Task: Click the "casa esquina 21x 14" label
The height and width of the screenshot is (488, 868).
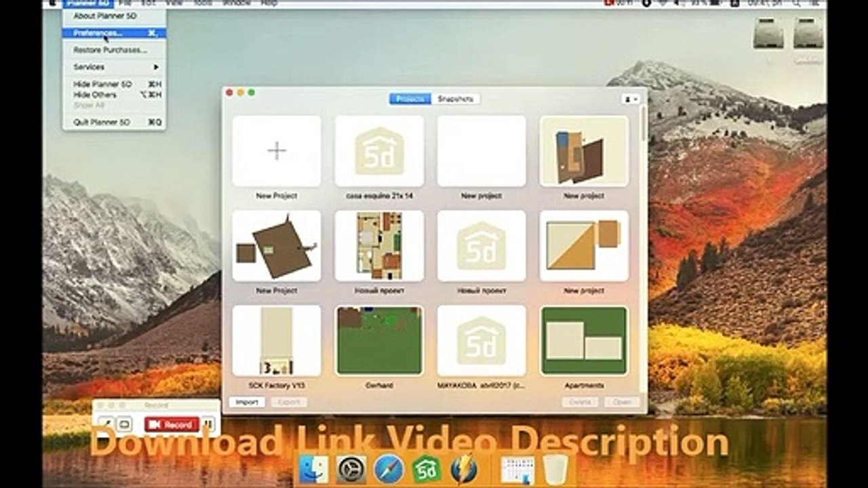Action: coord(379,196)
